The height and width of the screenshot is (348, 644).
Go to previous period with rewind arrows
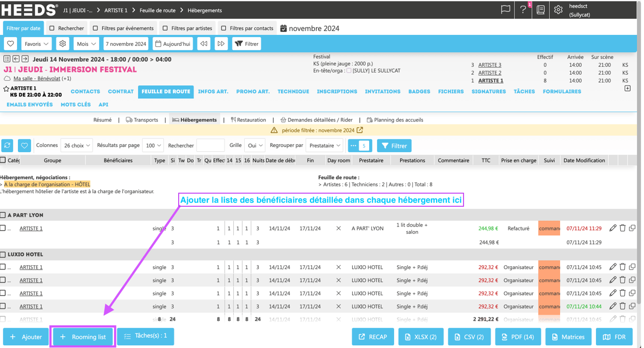(204, 44)
